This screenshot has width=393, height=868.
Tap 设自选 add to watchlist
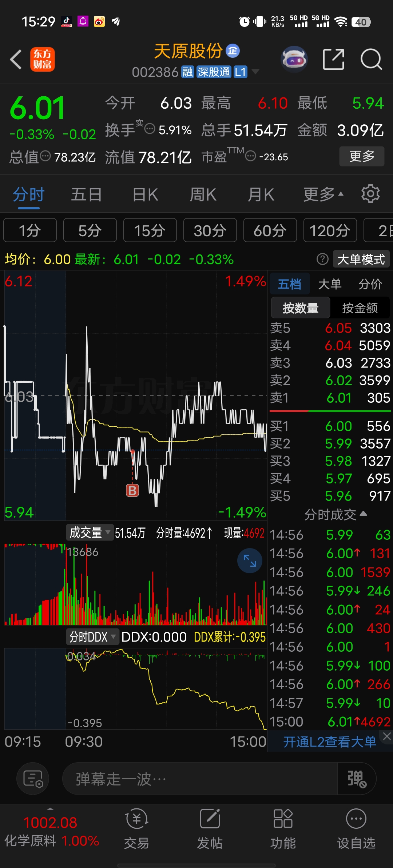tap(356, 829)
